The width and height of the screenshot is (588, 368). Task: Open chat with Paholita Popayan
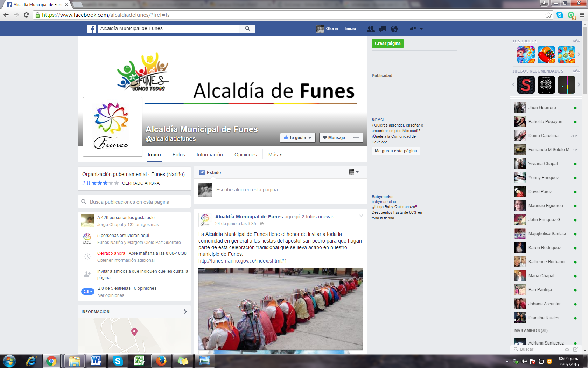click(x=545, y=122)
